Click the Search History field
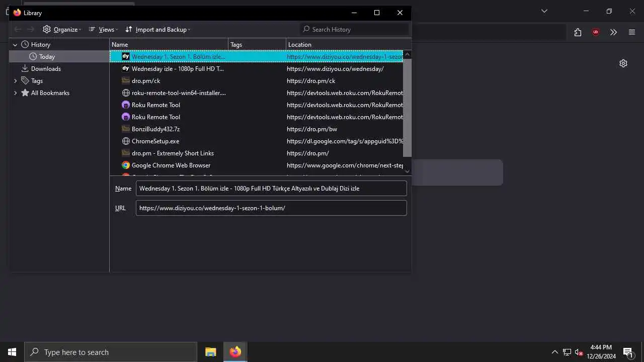 [x=354, y=29]
